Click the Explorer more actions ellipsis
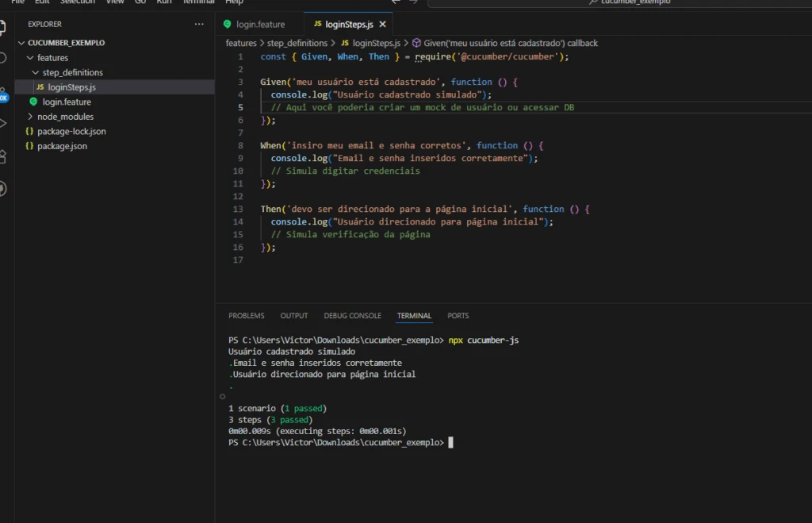This screenshot has width=812, height=523. coord(199,25)
